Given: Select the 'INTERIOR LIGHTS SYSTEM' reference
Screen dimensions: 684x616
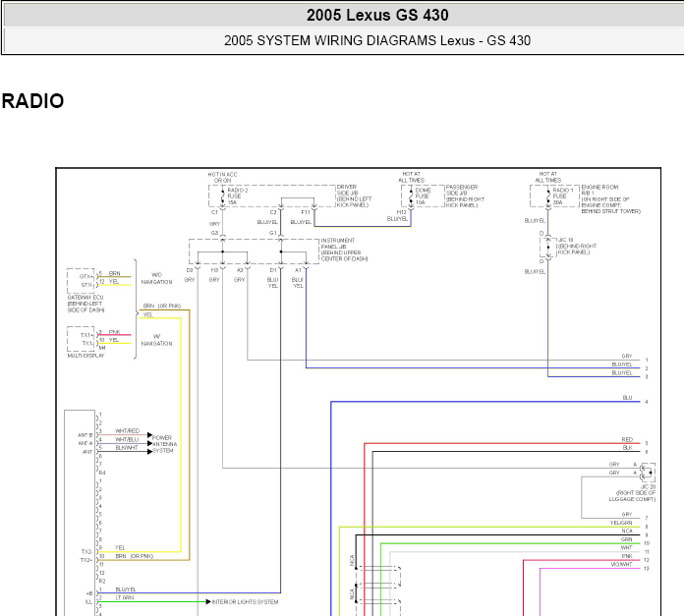Looking at the screenshot, I should (x=245, y=602).
